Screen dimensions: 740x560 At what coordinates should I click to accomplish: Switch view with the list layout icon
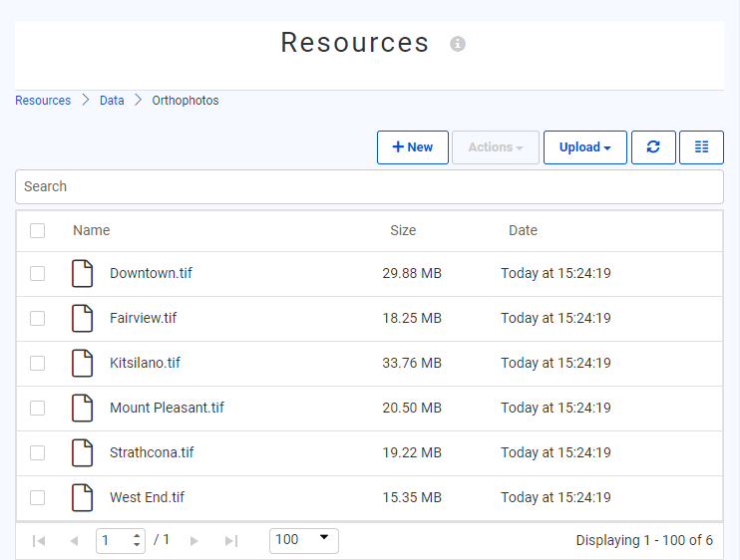(x=701, y=147)
